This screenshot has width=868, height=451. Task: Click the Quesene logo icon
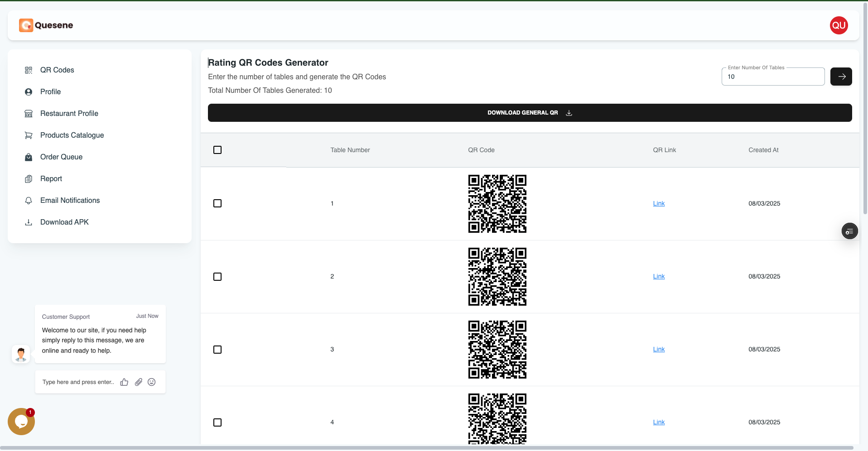click(26, 25)
